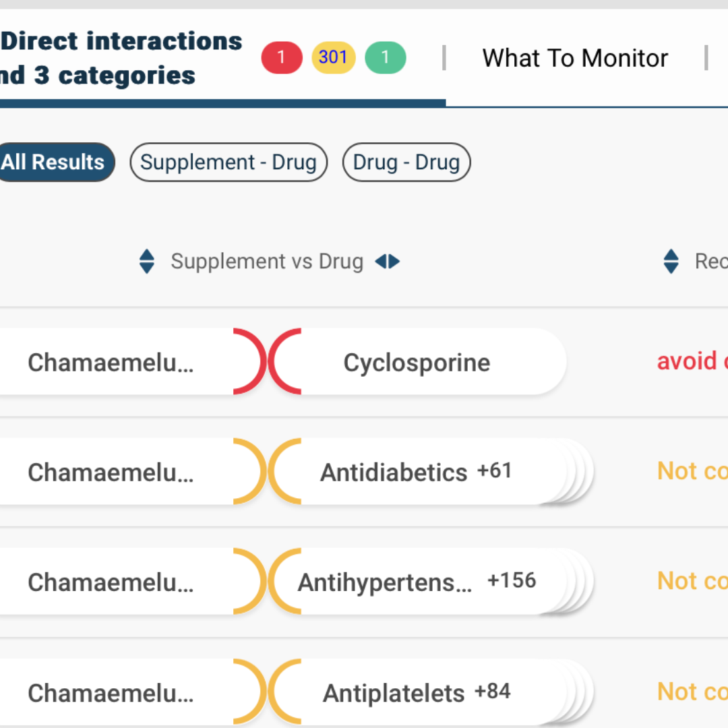Click yellow interaction connector in Antidiabetics row
The width and height of the screenshot is (728, 728).
267,472
